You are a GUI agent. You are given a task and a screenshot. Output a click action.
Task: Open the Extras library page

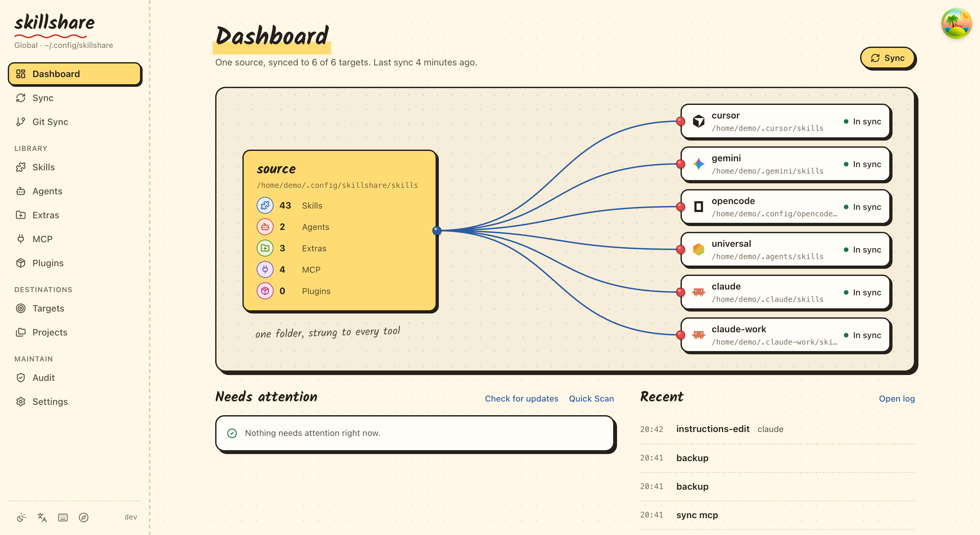tap(75, 215)
